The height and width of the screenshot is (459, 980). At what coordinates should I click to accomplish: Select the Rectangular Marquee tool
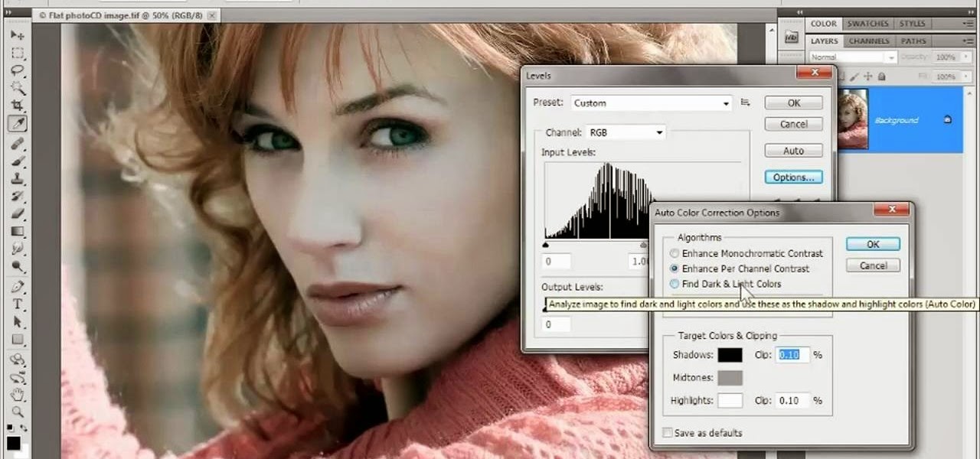pos(17,53)
